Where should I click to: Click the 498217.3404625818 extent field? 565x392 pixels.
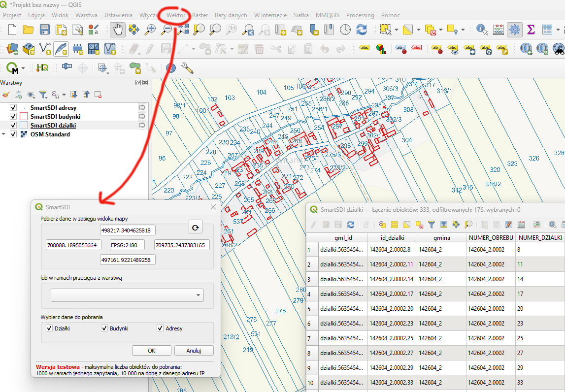[128, 230]
